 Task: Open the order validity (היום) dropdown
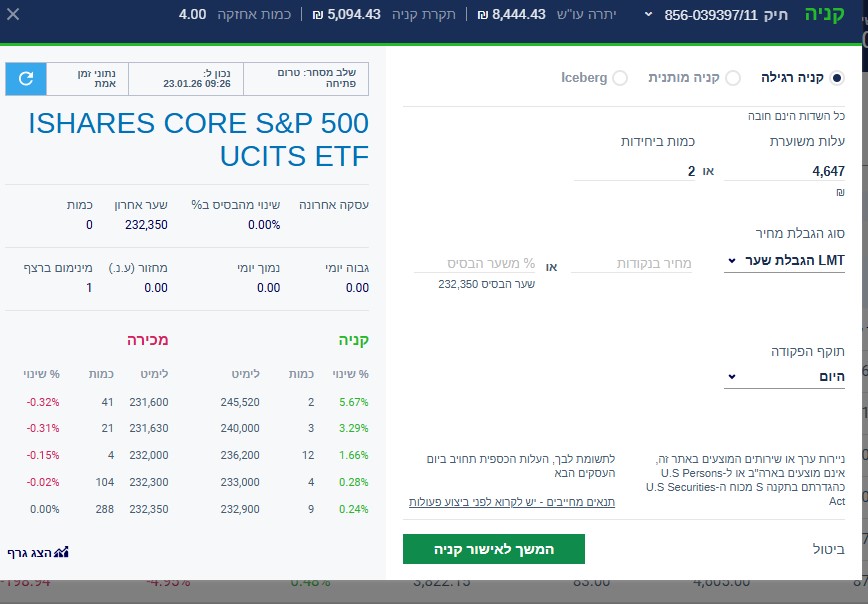(x=785, y=377)
